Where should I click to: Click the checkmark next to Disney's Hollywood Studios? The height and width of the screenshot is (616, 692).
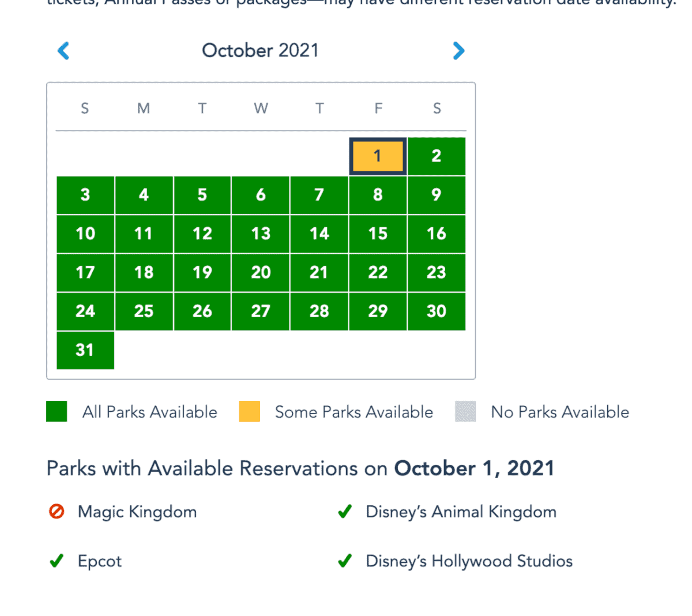click(x=345, y=561)
